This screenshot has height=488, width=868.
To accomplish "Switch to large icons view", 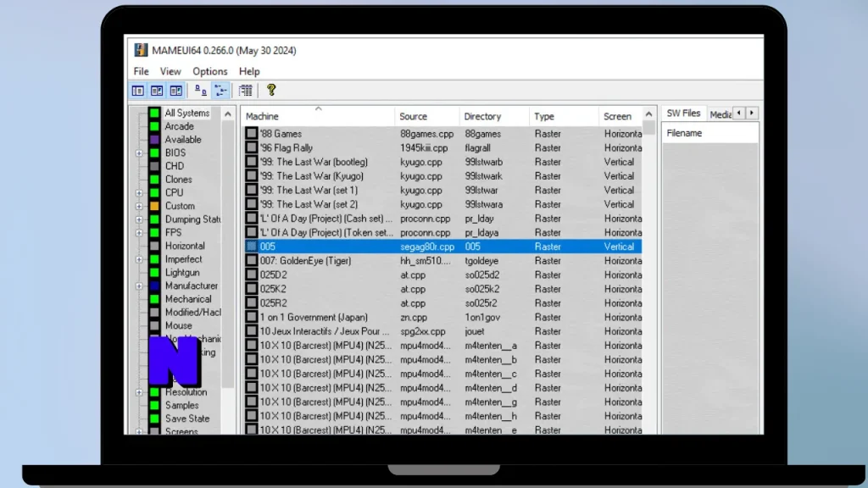I will click(200, 91).
